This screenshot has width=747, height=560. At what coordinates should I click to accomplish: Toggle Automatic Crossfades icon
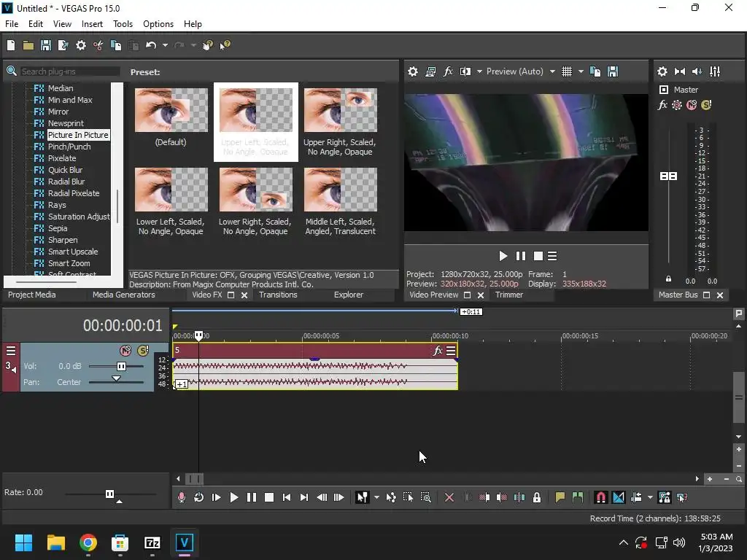[x=619, y=497]
